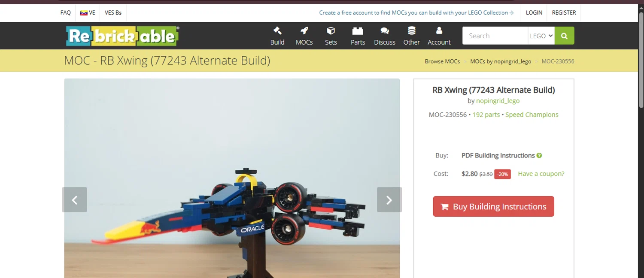Open the VES Bs currency selector
Screen dimensions: 644x278
pos(113,13)
